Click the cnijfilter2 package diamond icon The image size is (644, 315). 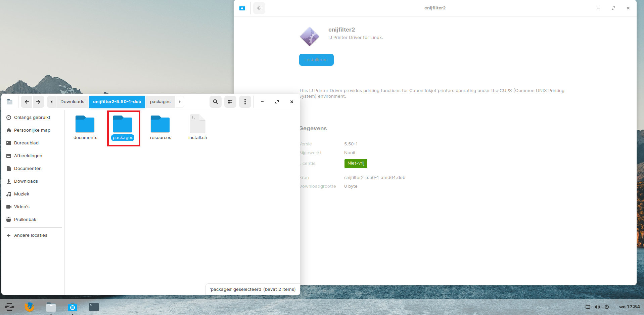(x=310, y=36)
